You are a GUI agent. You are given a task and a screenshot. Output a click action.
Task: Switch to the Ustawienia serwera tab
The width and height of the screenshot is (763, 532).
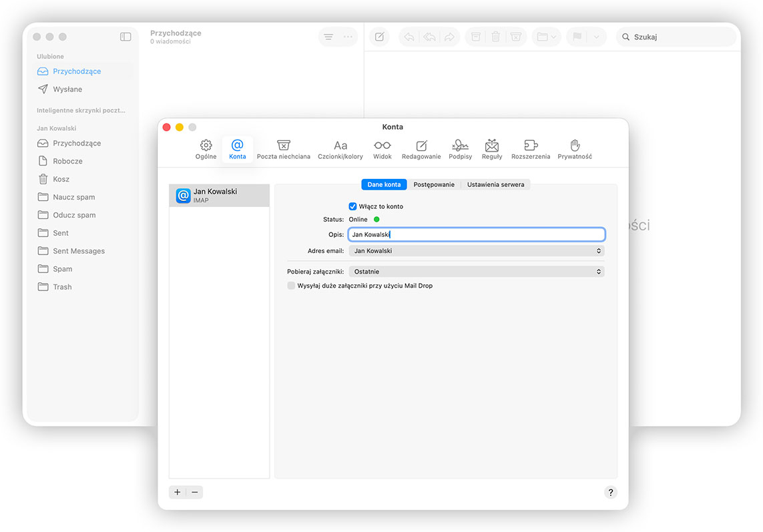point(495,184)
